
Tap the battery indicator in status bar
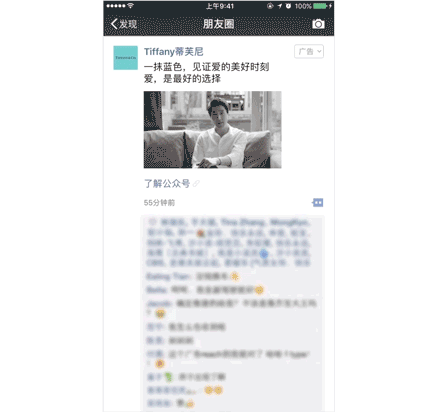pyautogui.click(x=322, y=6)
